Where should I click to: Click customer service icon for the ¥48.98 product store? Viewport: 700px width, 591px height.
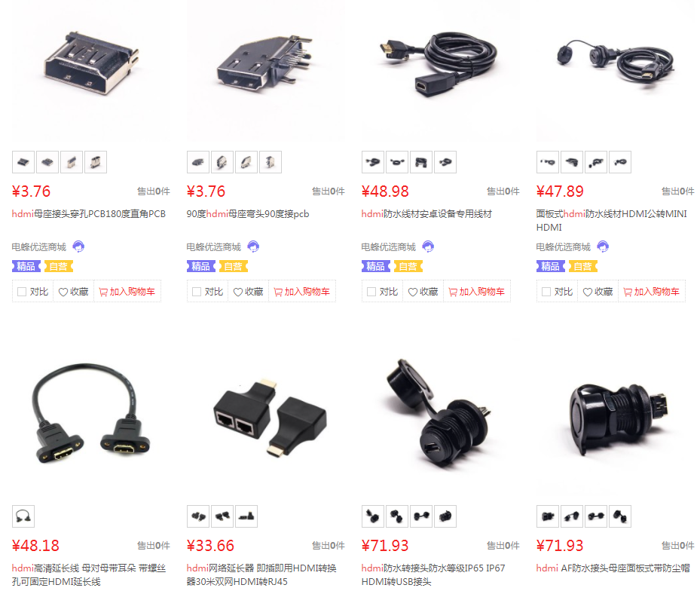pyautogui.click(x=428, y=247)
